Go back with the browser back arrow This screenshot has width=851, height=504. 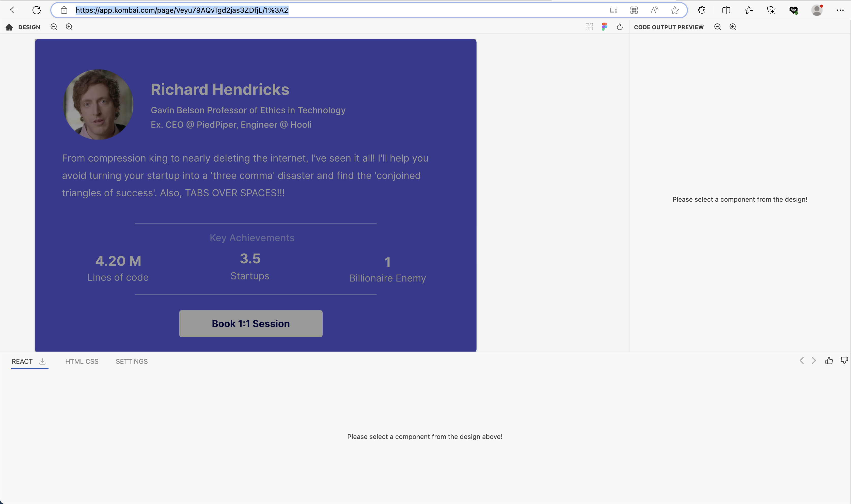point(14,10)
